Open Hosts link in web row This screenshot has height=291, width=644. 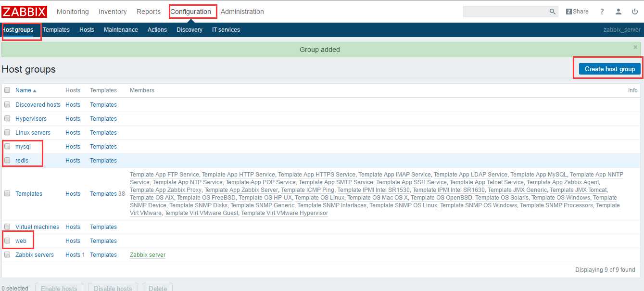(x=73, y=240)
